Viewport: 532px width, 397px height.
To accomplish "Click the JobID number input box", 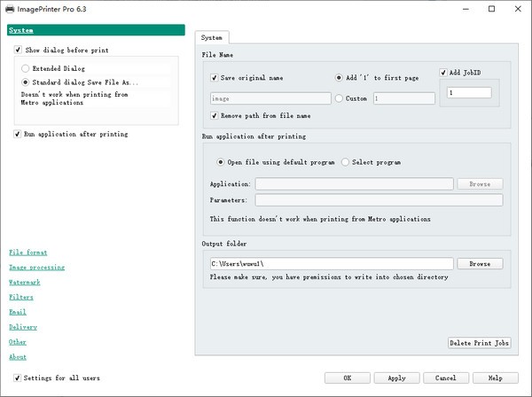I will pyautogui.click(x=470, y=92).
